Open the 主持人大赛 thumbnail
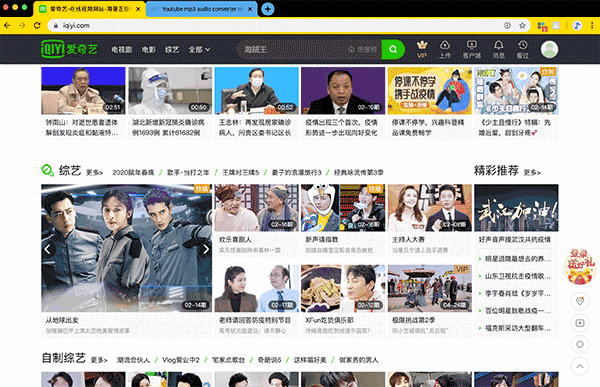 [x=430, y=208]
